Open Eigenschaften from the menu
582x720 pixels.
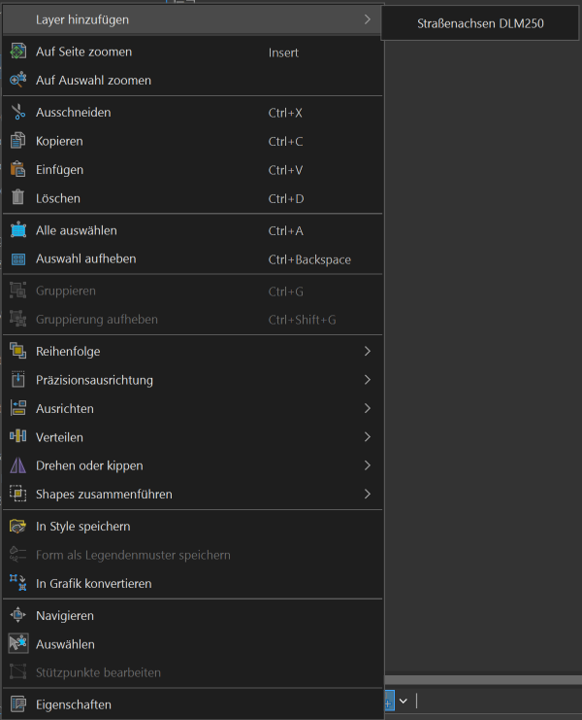[x=193, y=704]
